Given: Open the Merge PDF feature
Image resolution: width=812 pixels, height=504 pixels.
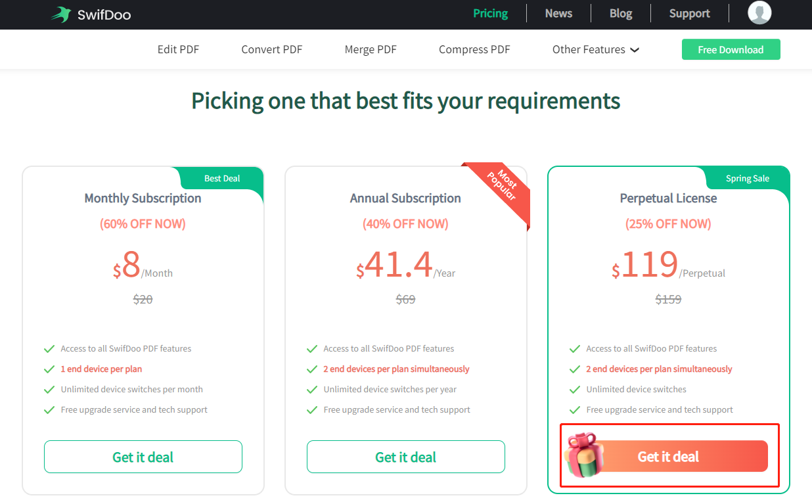Looking at the screenshot, I should [371, 49].
